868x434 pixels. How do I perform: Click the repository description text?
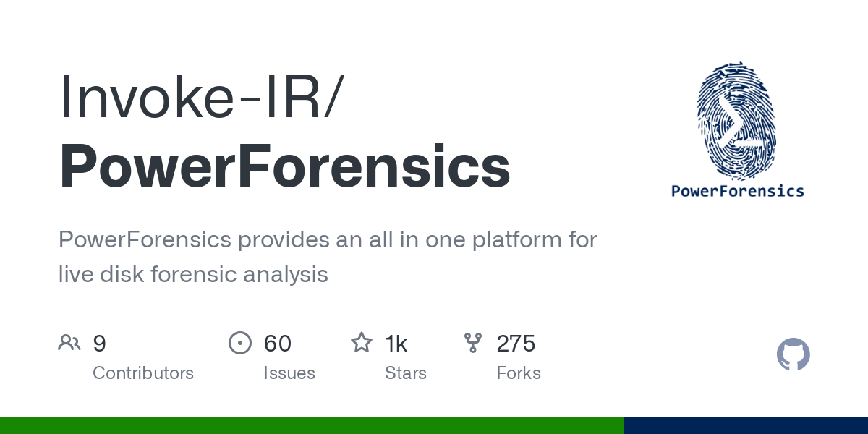327,257
